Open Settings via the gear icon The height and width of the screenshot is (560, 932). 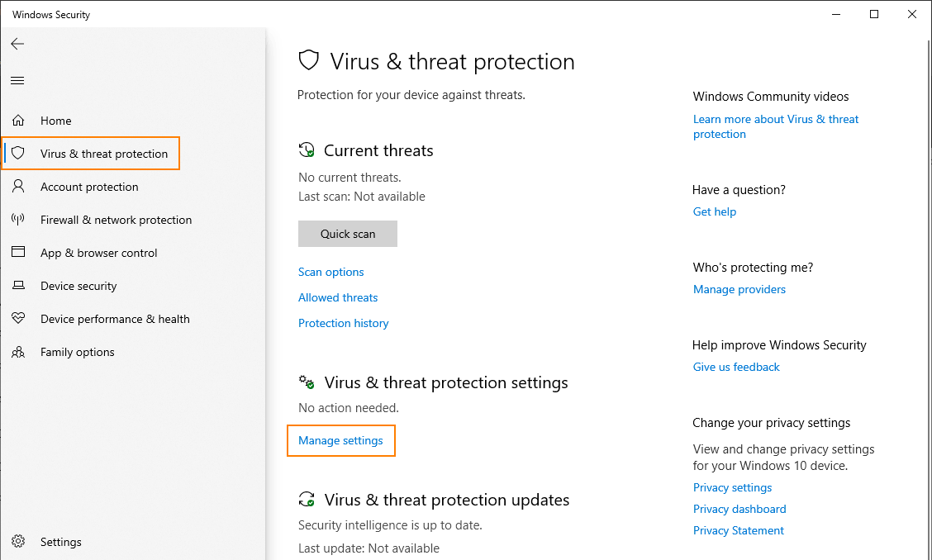(18, 542)
